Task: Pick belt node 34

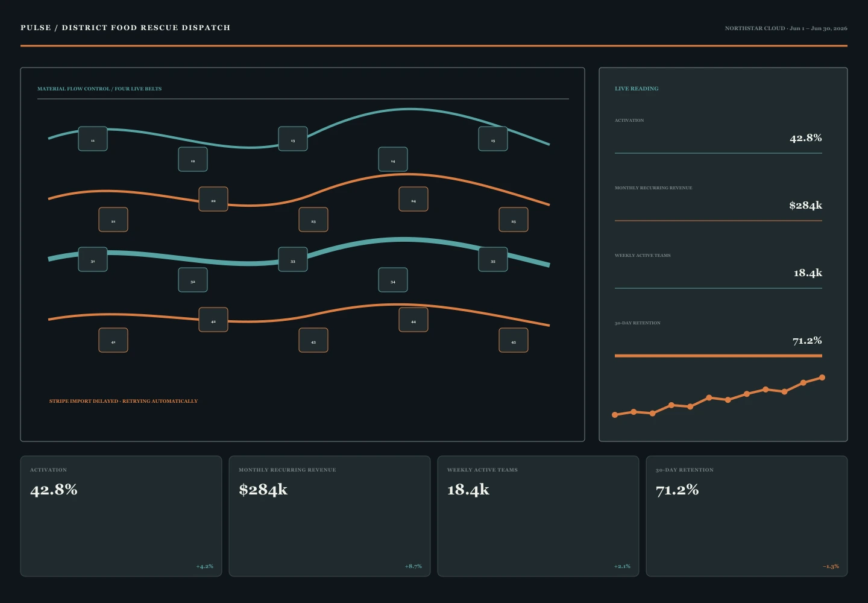Action: (393, 280)
